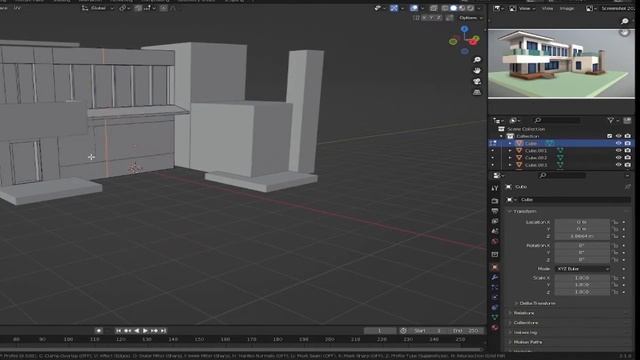Click the properties editor search field
The width and height of the screenshot is (640, 360).
coord(563,176)
